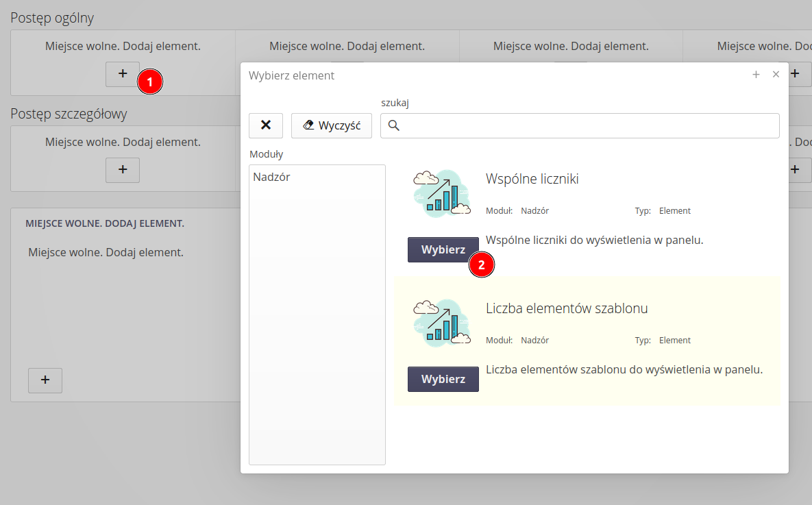Click the Liczba elementów szablonu description text
This screenshot has height=505, width=812.
624,370
